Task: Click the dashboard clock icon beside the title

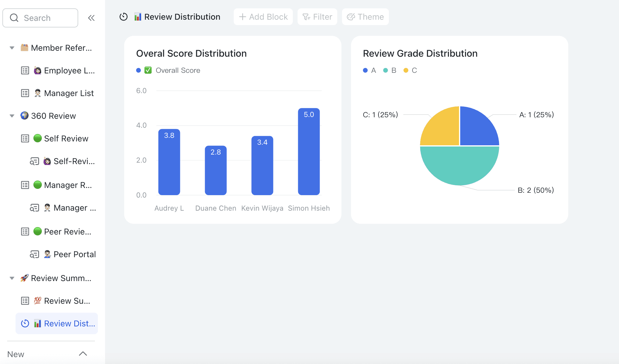Action: (x=124, y=17)
